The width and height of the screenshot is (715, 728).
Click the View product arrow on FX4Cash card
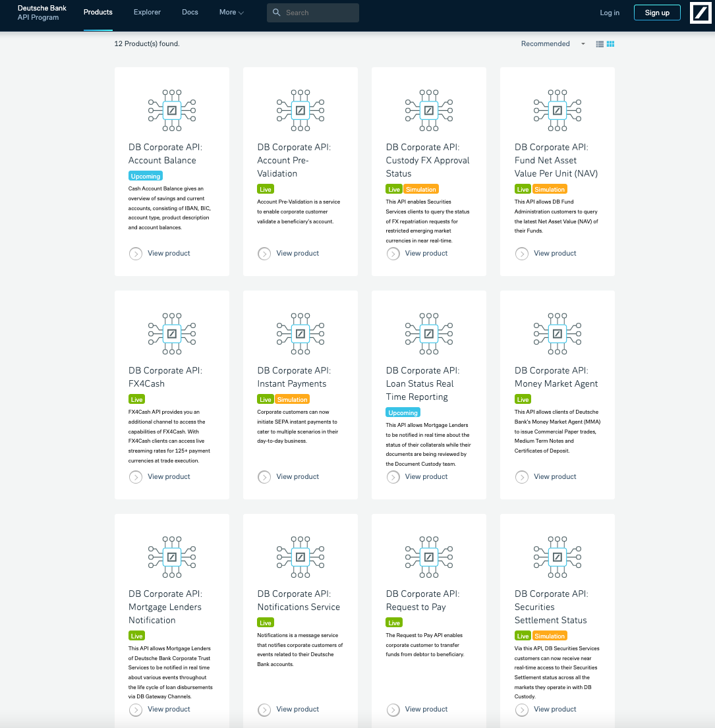pyautogui.click(x=136, y=476)
